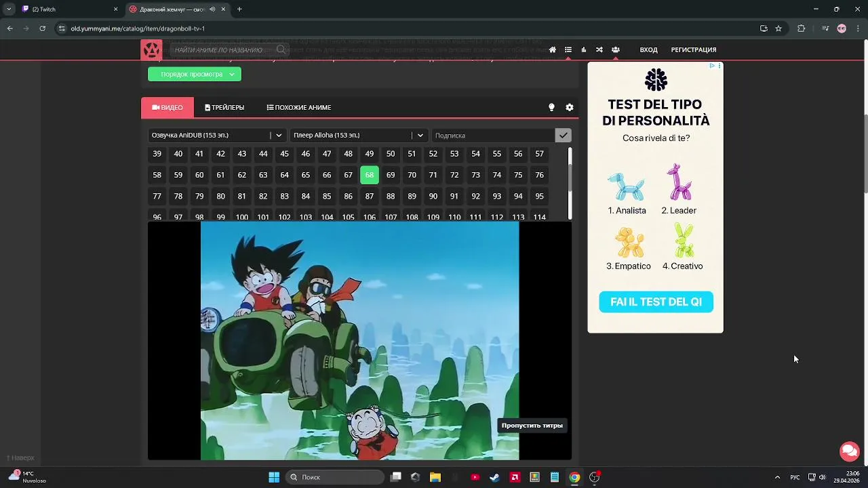Open Windows Start menu
This screenshot has height=488, width=868.
point(274,477)
